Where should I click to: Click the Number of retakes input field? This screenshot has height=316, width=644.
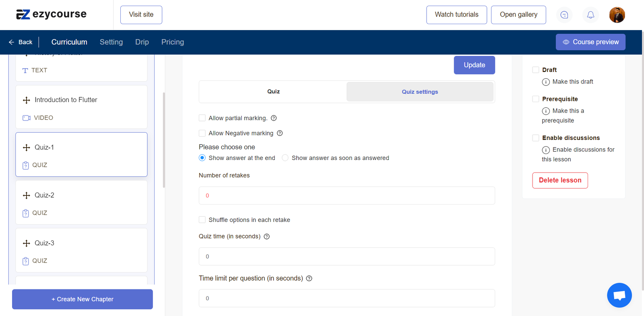coord(347,196)
